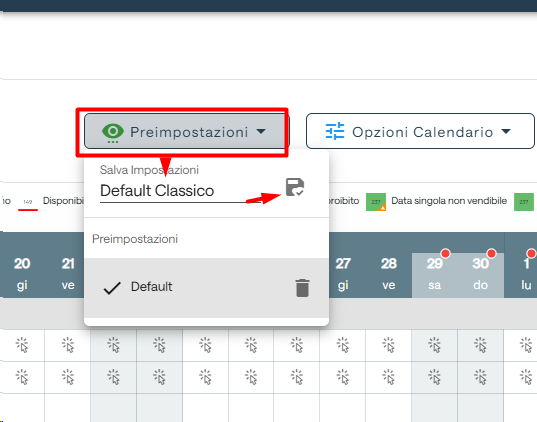
Task: Click second-row cursor icon under day 28
Action: pos(389,377)
